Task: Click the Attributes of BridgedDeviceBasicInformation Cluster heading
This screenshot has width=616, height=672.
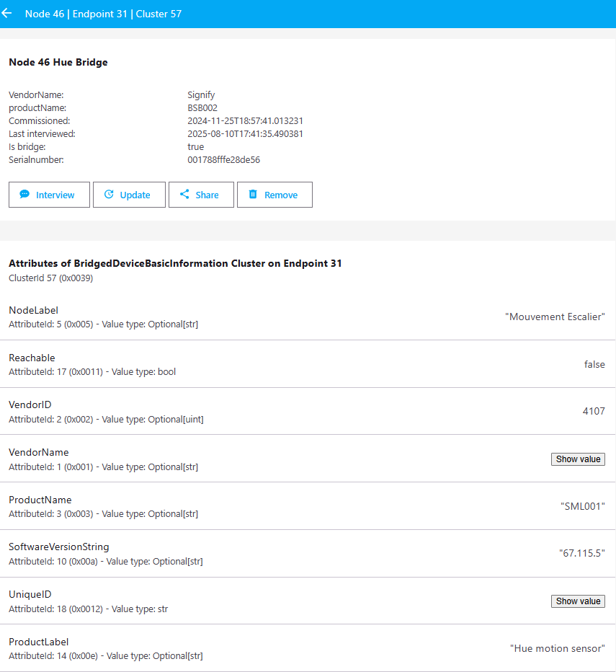Action: click(x=175, y=263)
